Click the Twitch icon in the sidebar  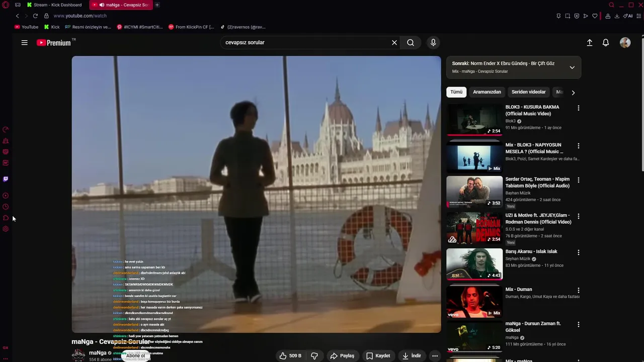coord(6,179)
